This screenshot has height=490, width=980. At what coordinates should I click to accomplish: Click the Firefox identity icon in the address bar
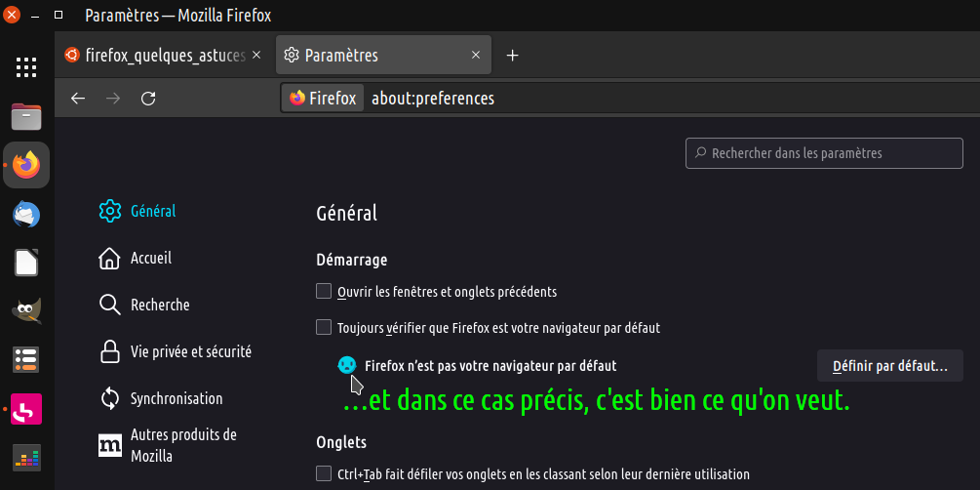[323, 99]
